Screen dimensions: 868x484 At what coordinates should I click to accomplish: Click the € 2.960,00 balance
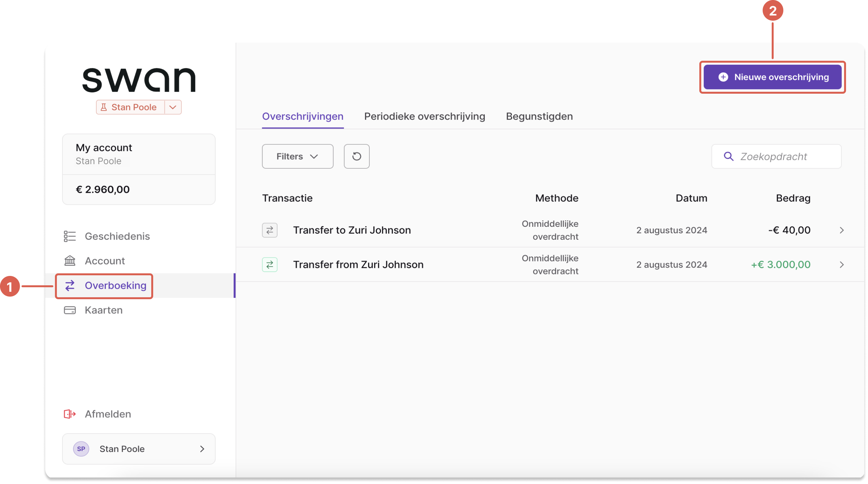pyautogui.click(x=103, y=189)
